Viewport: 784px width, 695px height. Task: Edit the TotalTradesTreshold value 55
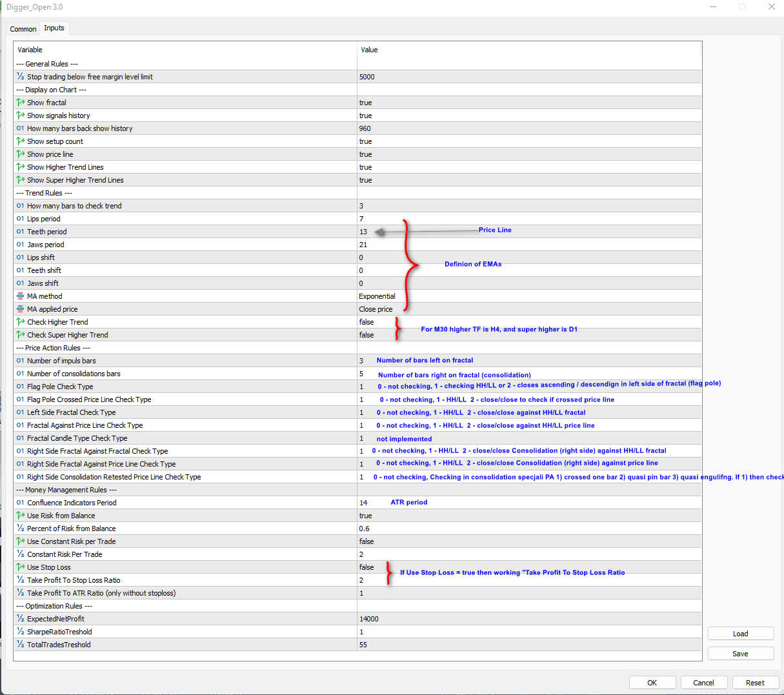pos(529,645)
